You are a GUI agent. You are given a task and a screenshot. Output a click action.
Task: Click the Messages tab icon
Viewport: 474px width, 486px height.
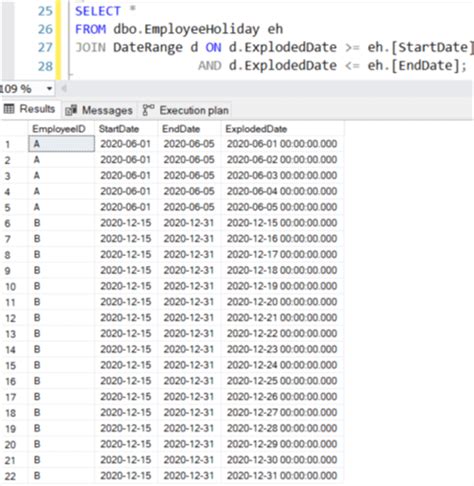71,110
